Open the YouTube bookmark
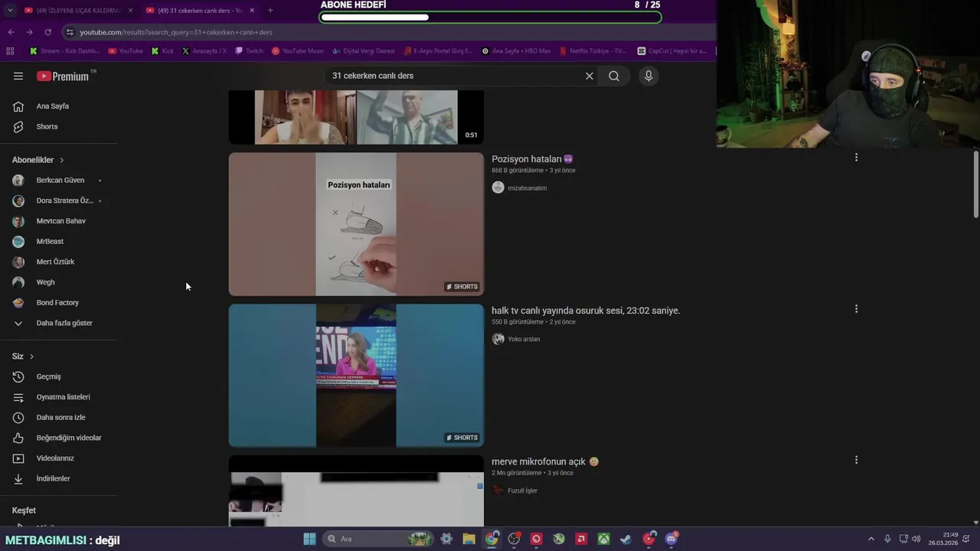980x551 pixels. pos(126,51)
